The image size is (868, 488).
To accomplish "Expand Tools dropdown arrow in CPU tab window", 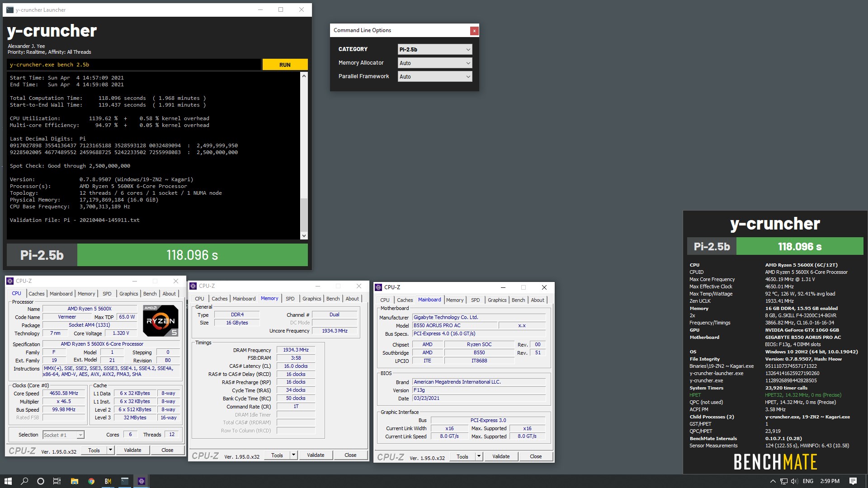I will tap(110, 450).
